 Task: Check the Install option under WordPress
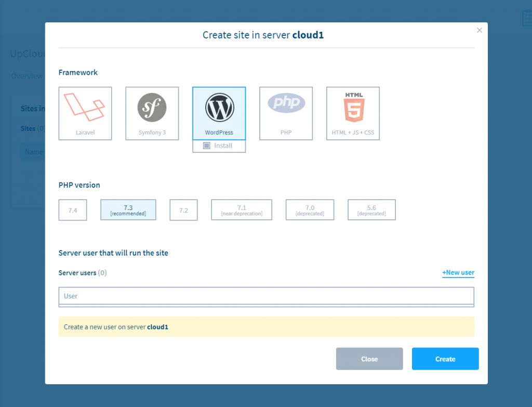[219, 146]
